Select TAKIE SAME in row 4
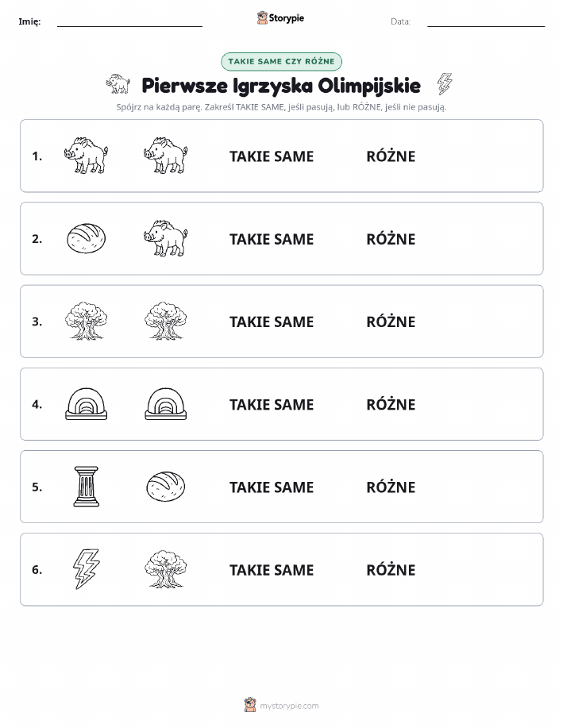 click(272, 404)
